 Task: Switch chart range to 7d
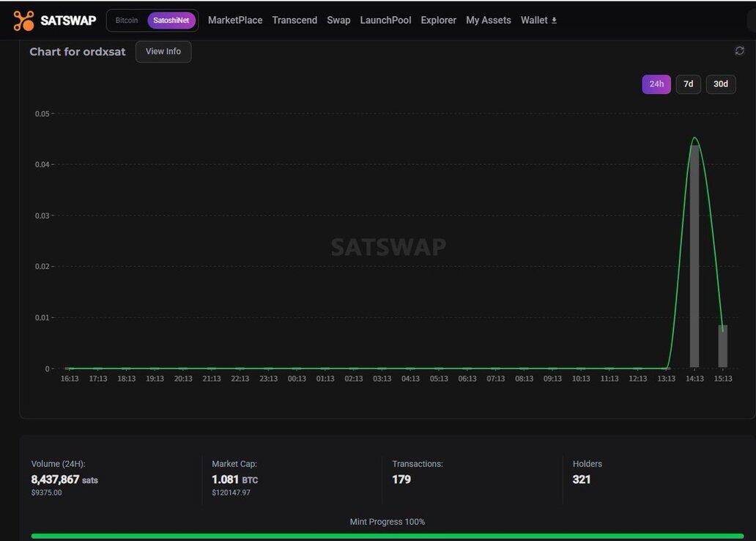coord(688,84)
